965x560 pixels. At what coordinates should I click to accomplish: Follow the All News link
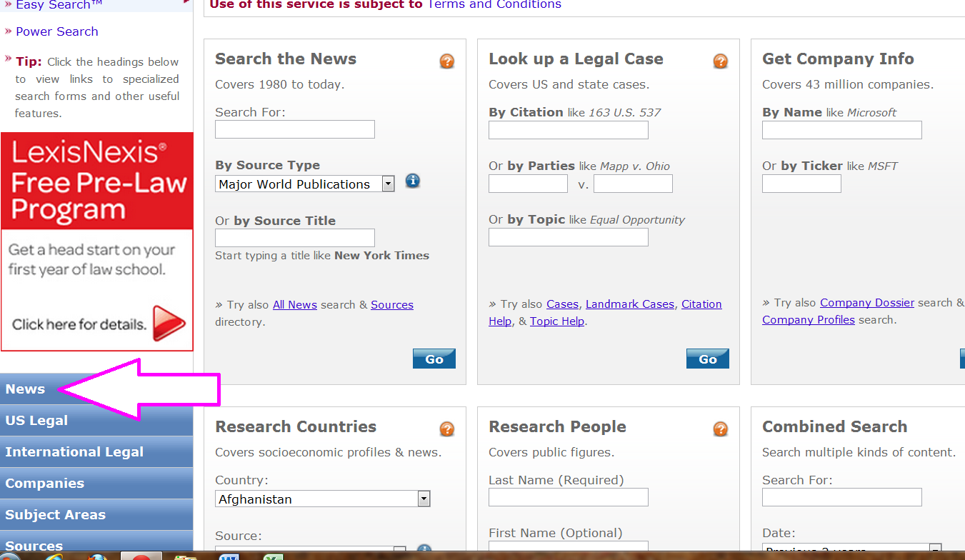(295, 305)
